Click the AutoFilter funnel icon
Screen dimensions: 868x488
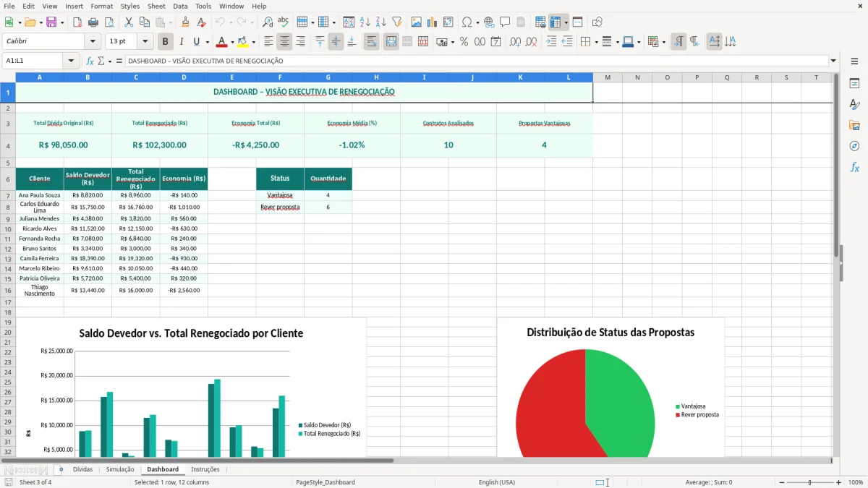pyautogui.click(x=396, y=22)
